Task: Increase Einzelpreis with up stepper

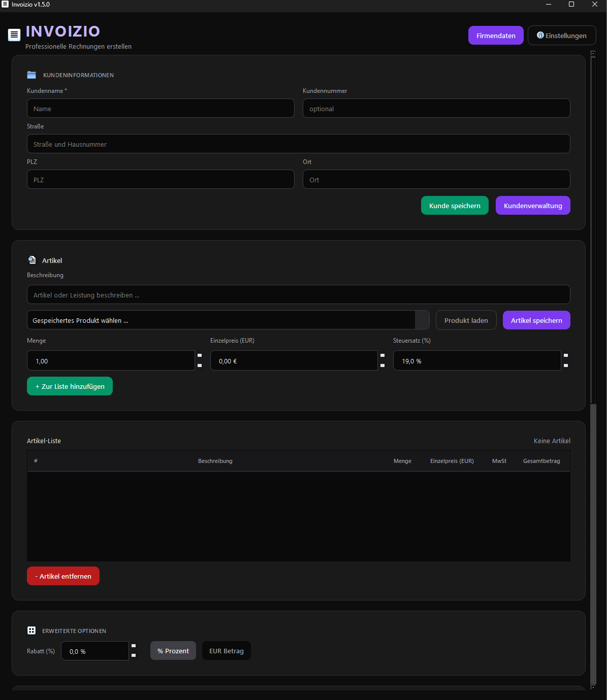Action: pos(382,356)
